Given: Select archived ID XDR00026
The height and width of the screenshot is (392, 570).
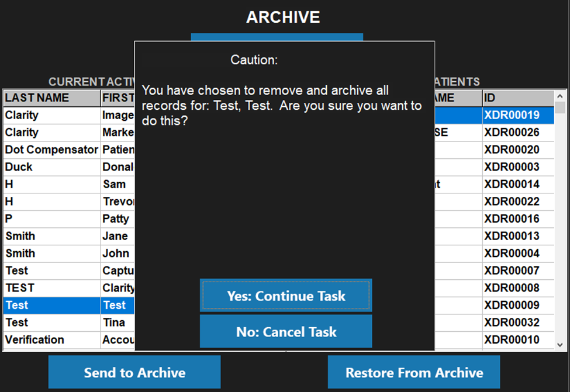Looking at the screenshot, I should pyautogui.click(x=519, y=132).
